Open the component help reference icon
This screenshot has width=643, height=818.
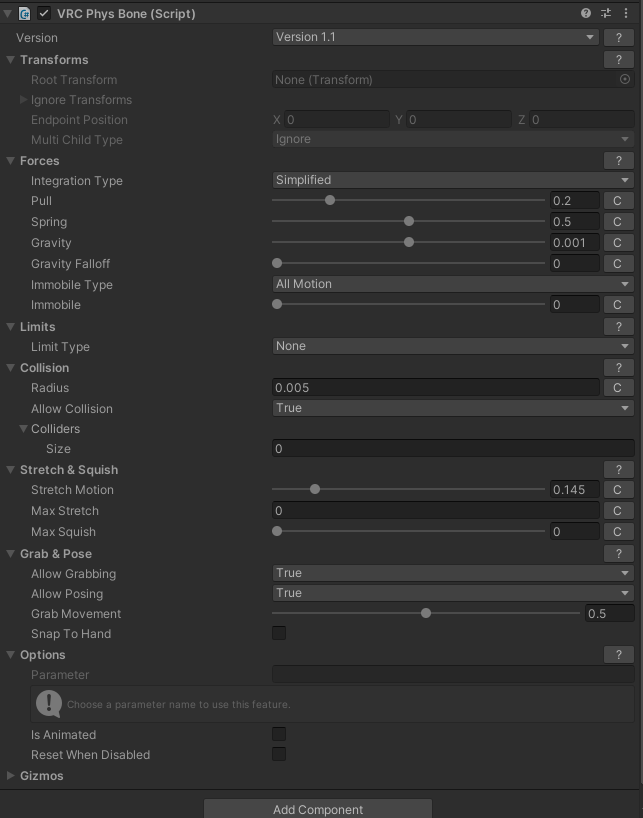tap(586, 14)
